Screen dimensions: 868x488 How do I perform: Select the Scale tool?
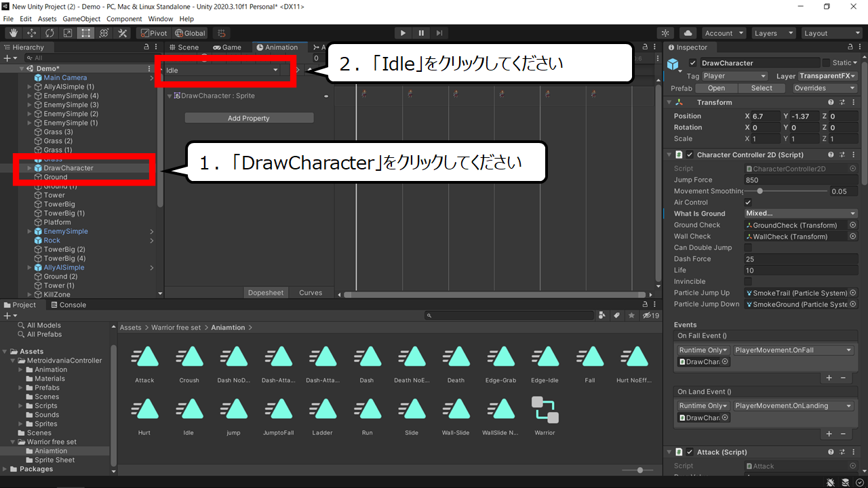click(x=68, y=33)
